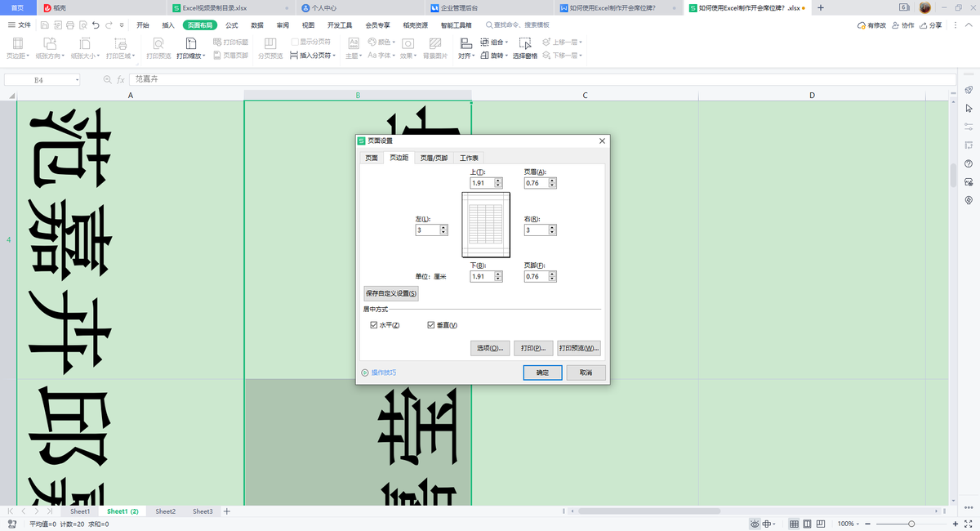Expand the 颜色 colors dropdown
Viewport: 980px width, 531px height.
[x=394, y=42]
